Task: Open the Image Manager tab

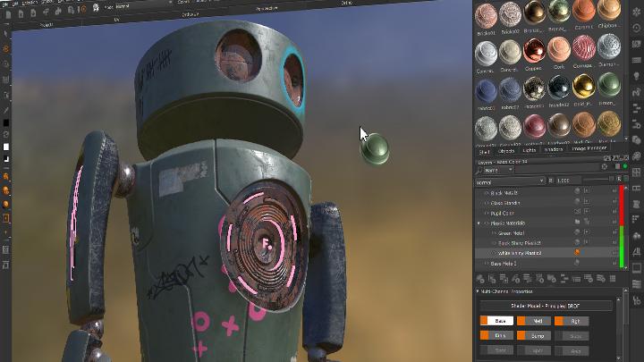Action: (x=589, y=149)
